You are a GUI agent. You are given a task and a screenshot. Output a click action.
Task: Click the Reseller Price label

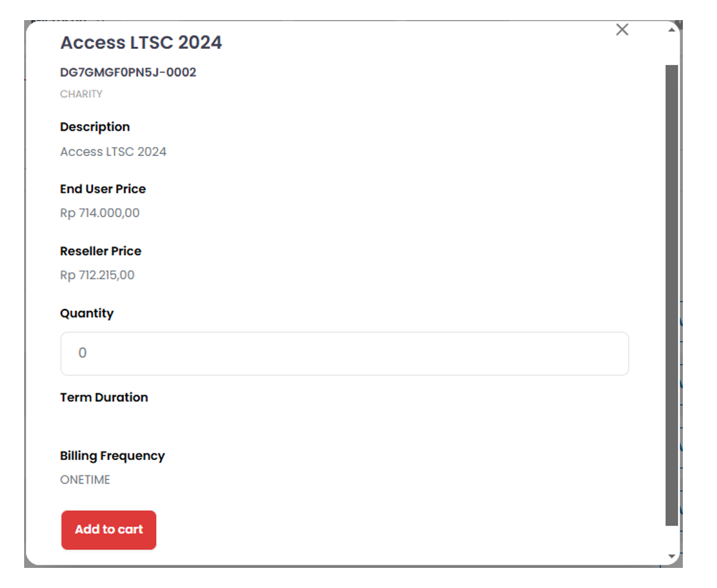101,252
